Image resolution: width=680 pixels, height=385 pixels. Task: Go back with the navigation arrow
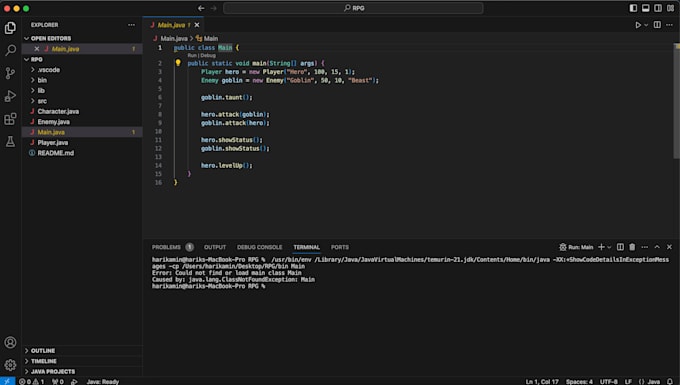pyautogui.click(x=201, y=8)
